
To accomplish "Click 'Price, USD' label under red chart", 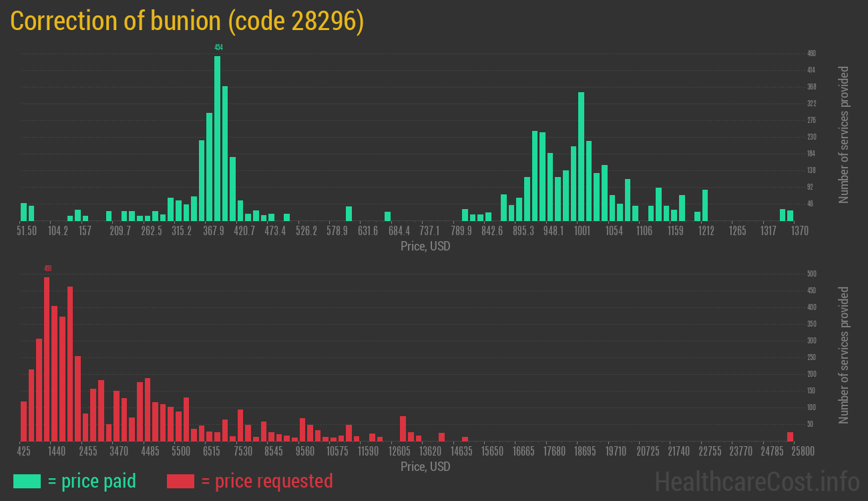I will pyautogui.click(x=425, y=466).
